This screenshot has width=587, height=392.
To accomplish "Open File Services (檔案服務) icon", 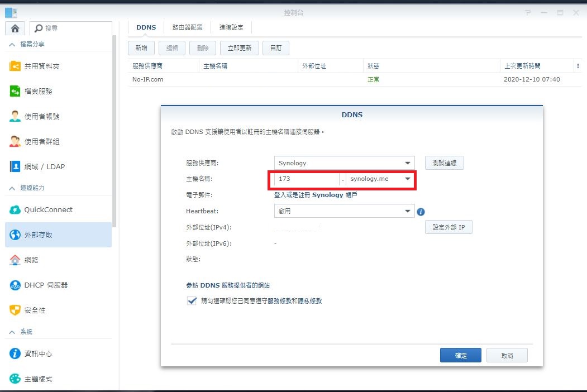I will pyautogui.click(x=15, y=92).
